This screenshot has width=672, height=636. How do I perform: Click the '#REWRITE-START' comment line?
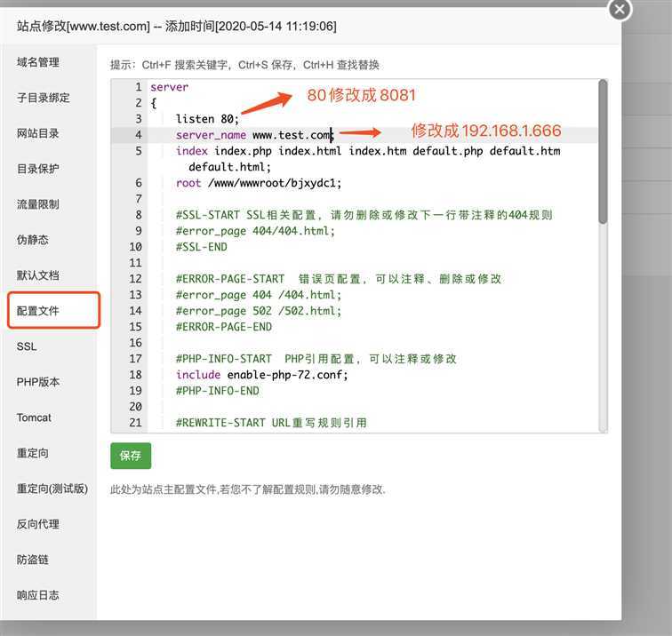(271, 423)
